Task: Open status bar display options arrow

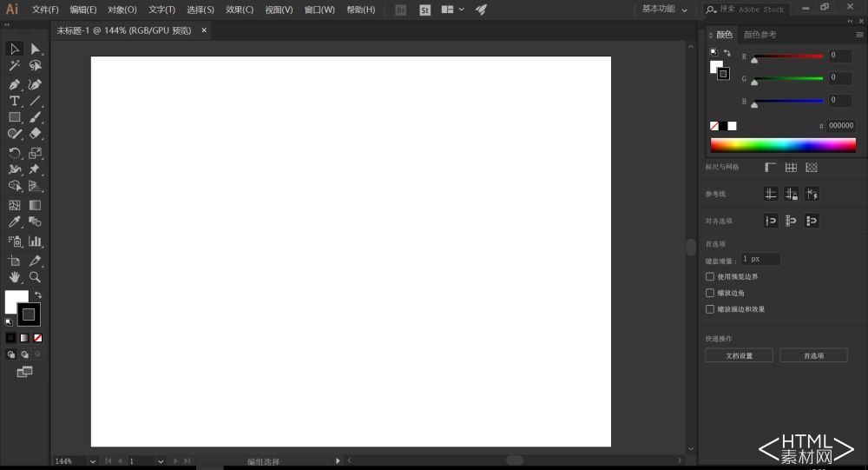Action: [x=338, y=460]
